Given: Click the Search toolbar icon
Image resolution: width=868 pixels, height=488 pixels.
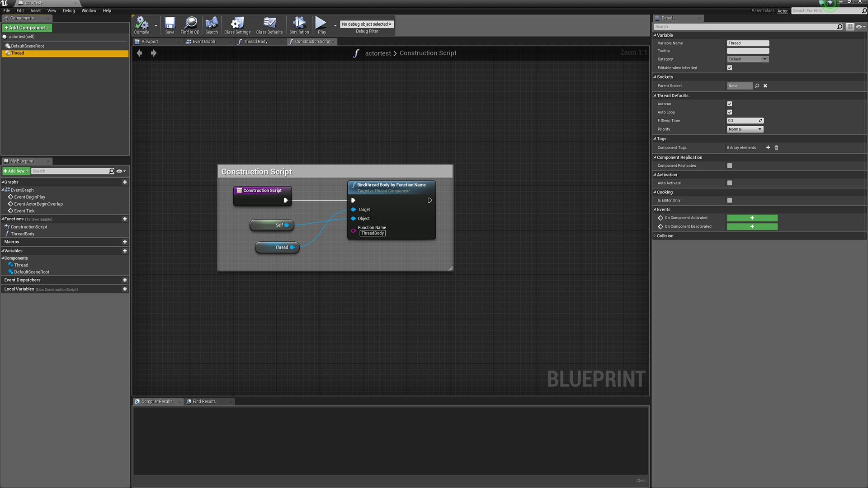Looking at the screenshot, I should tap(211, 25).
